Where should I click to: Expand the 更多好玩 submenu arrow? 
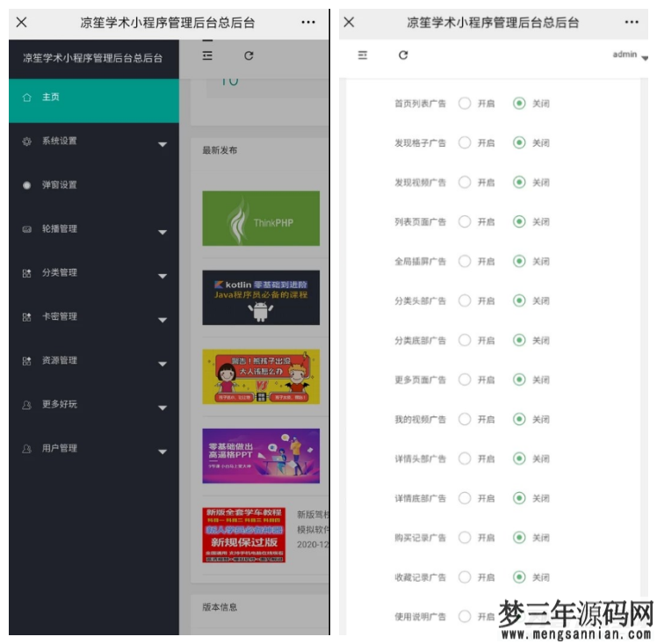point(162,408)
